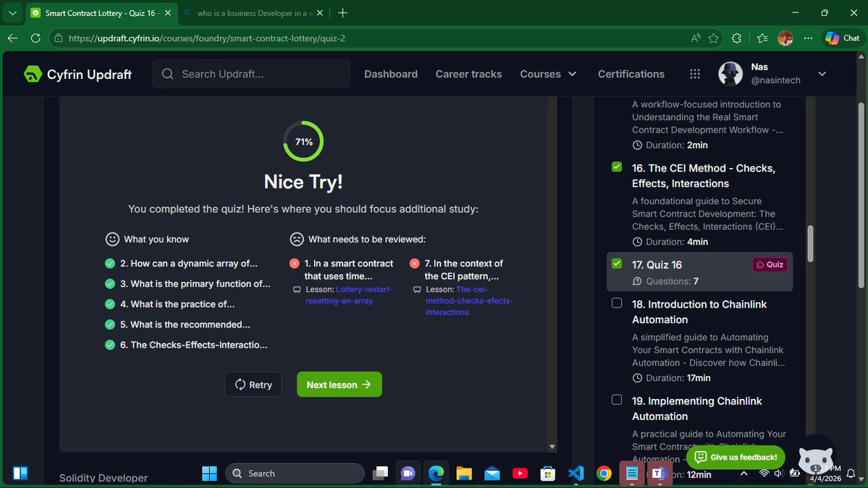Click the Next lesson button
This screenshot has width=868, height=488.
[x=340, y=384]
